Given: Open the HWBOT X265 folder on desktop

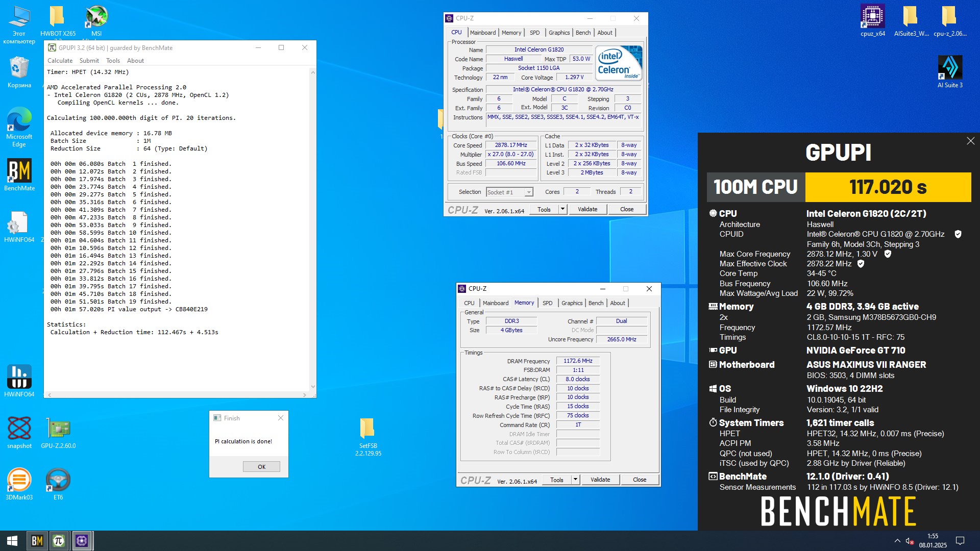Looking at the screenshot, I should click(57, 21).
